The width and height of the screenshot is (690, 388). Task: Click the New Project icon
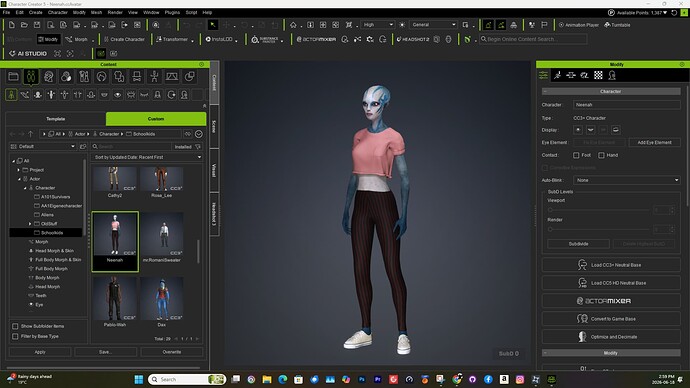pos(12,25)
